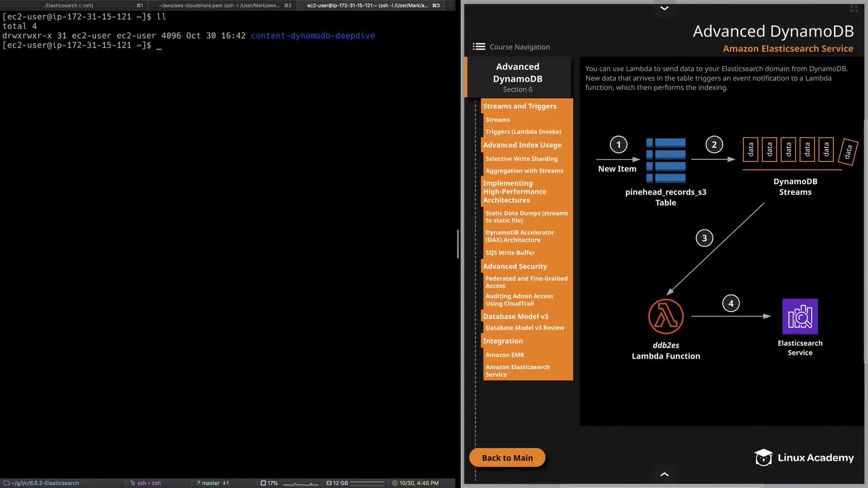Screen dimensions: 868x488
Task: Switch to the Elasticsearch zsh terminal tab
Action: [x=69, y=5]
